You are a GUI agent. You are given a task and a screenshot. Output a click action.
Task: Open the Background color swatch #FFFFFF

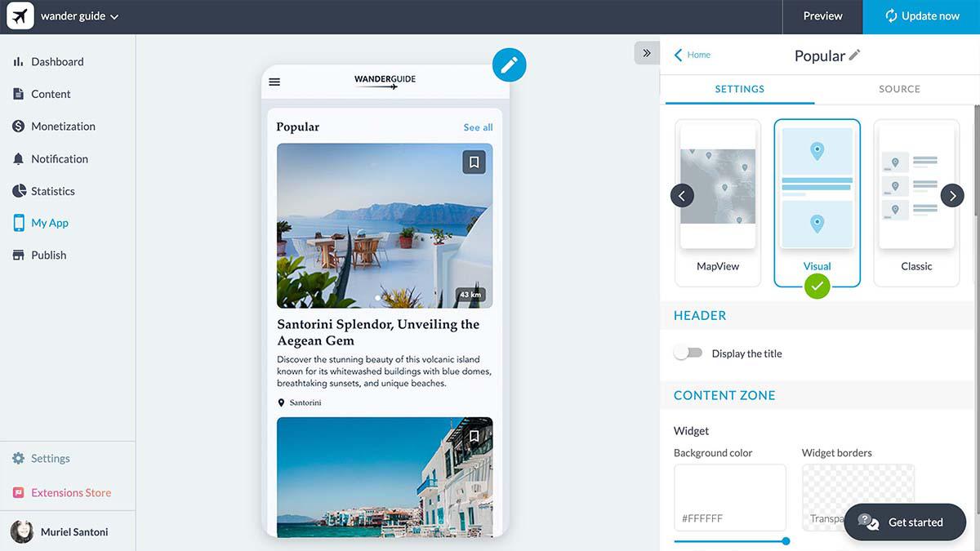729,497
